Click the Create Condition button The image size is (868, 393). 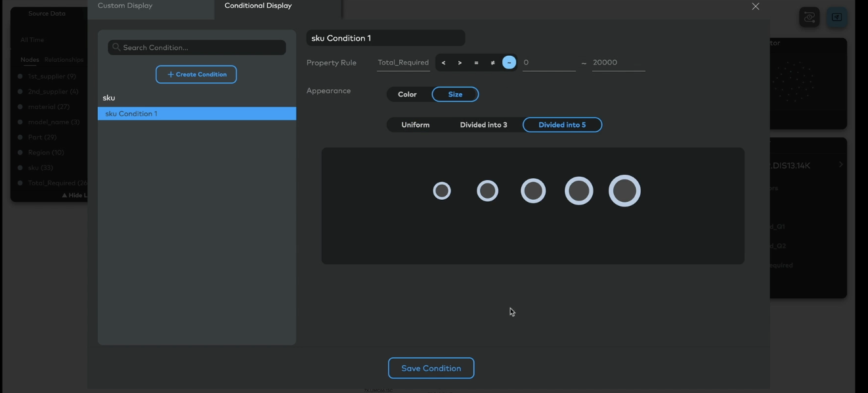coord(196,74)
